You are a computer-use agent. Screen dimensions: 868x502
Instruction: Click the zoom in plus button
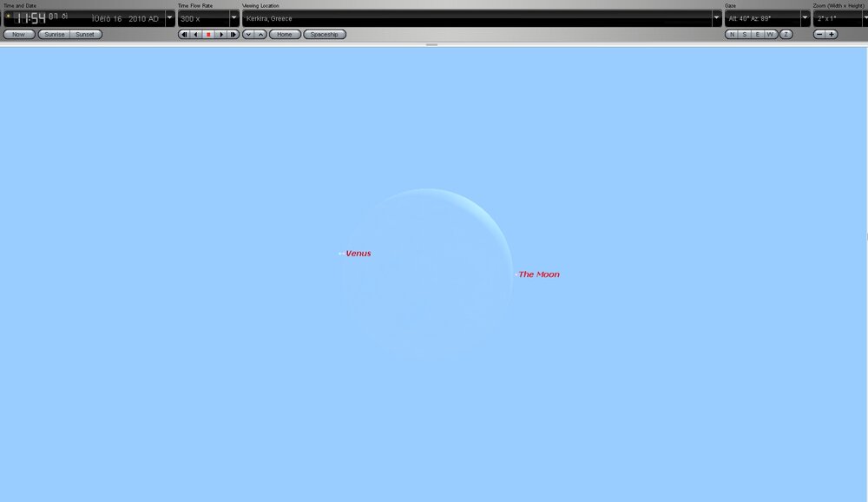tap(832, 35)
